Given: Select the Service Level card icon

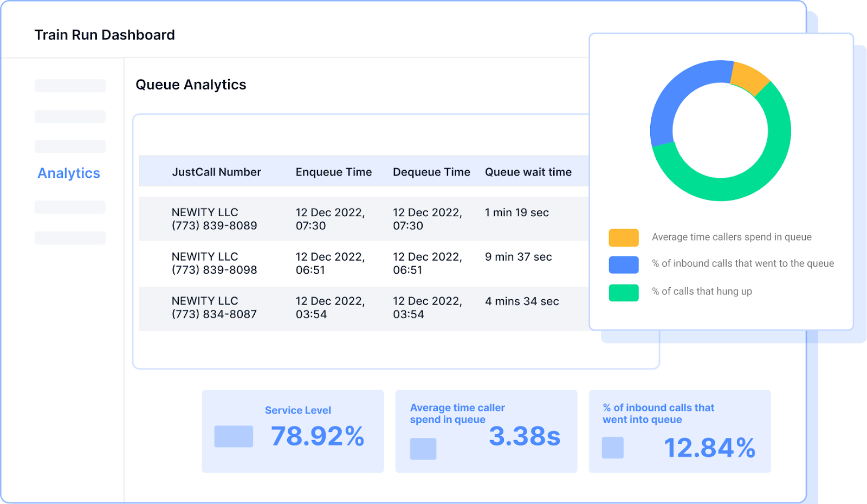Looking at the screenshot, I should point(234,436).
